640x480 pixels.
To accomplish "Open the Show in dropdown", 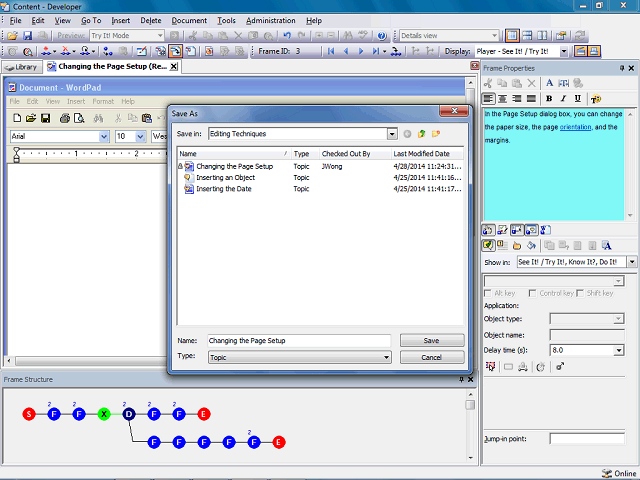I will [x=632, y=262].
